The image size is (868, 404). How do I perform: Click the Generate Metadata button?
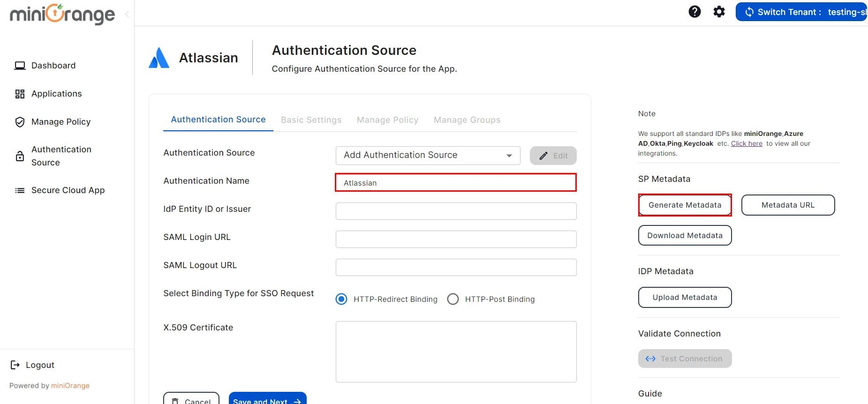(x=685, y=205)
